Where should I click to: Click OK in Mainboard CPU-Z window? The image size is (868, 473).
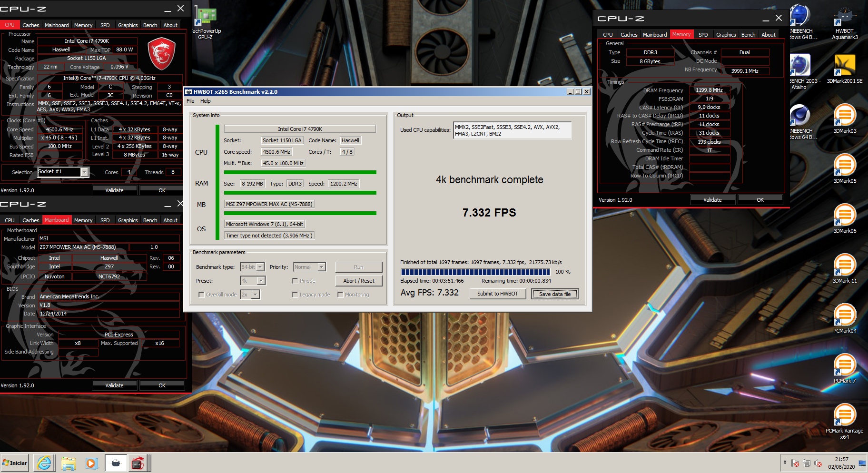coord(162,385)
